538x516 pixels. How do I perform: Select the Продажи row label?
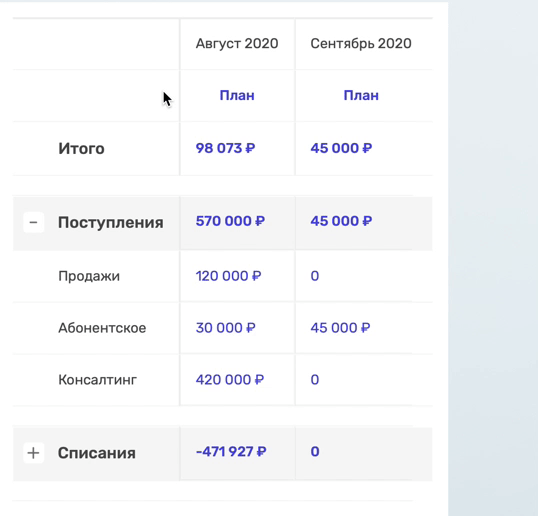89,276
